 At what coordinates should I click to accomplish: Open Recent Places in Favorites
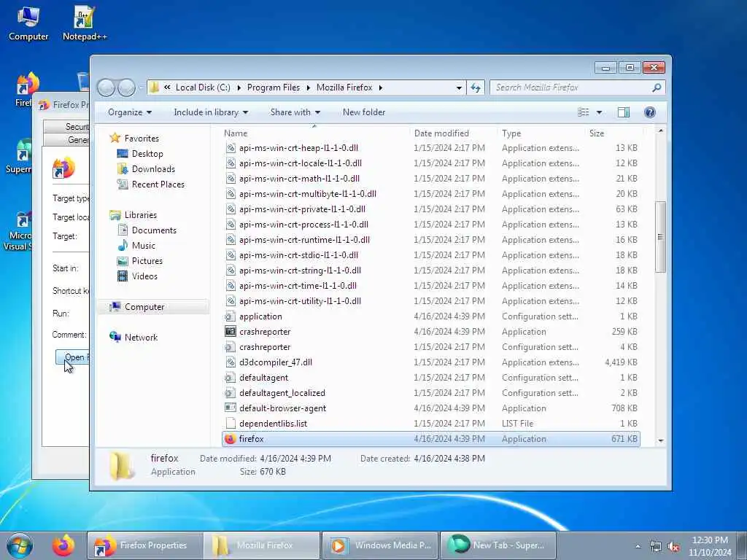tap(158, 184)
